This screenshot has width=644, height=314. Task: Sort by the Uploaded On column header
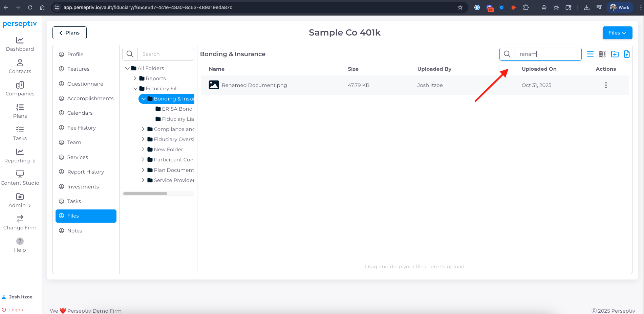pyautogui.click(x=539, y=69)
